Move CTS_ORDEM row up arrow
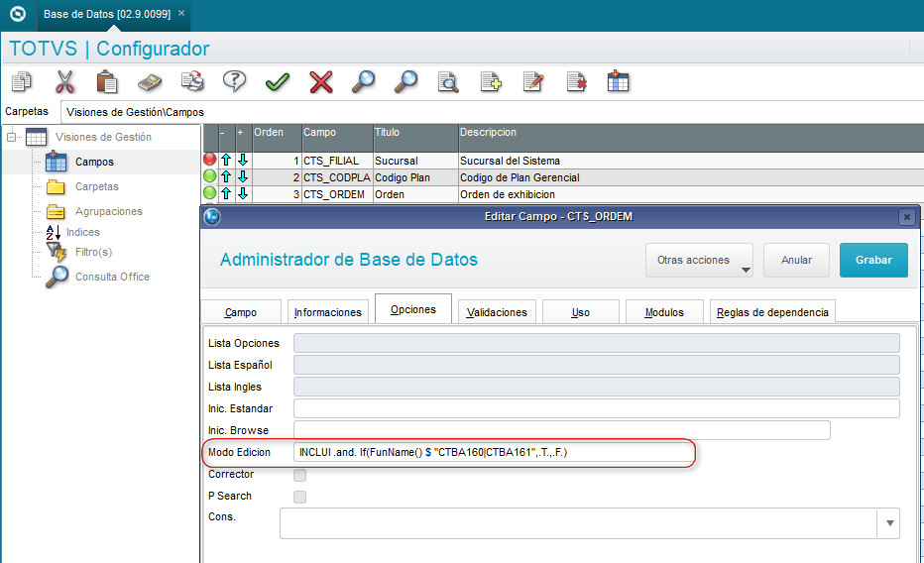The image size is (924, 563). pos(226,193)
